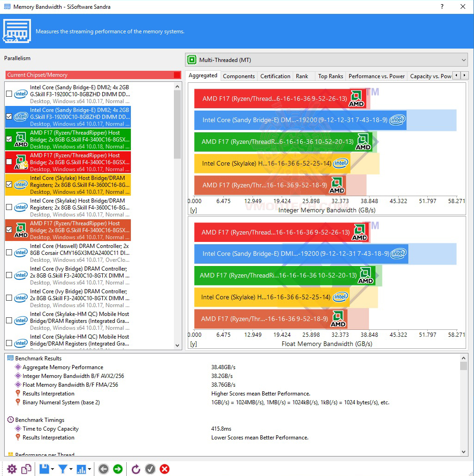Click Intel logo on yellow integer bandwidth bar
474x476 pixels.
341,163
